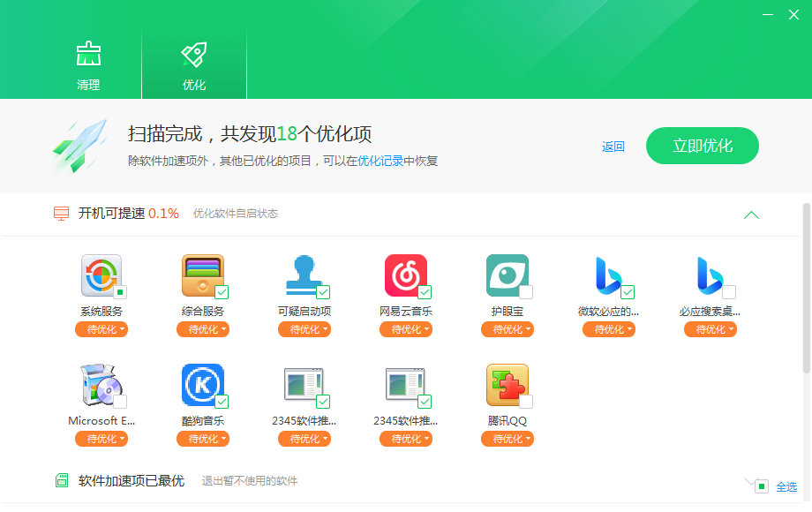Click the 退出暂不使用的软件 text
The width and height of the screenshot is (812, 512).
click(250, 481)
